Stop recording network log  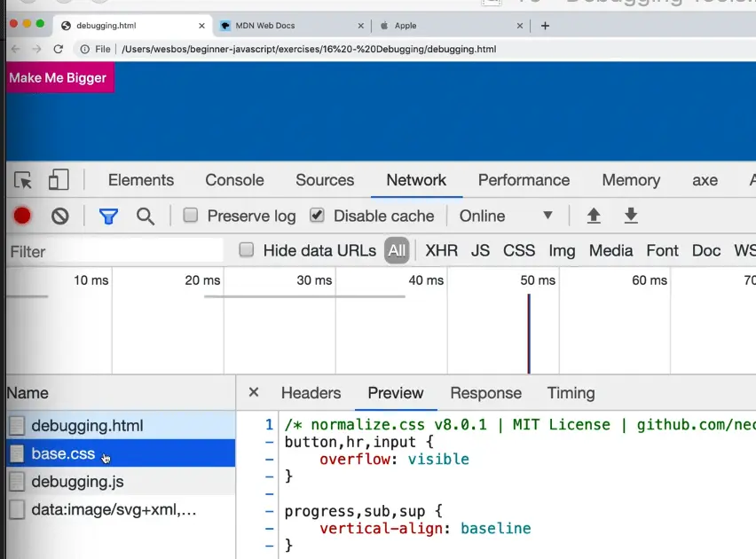point(22,216)
